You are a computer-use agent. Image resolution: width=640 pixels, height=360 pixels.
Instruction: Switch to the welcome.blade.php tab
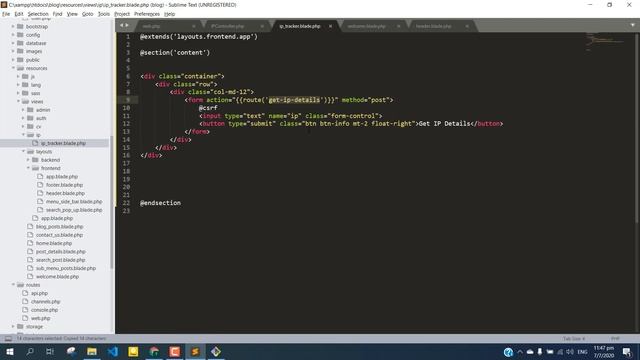pos(366,26)
